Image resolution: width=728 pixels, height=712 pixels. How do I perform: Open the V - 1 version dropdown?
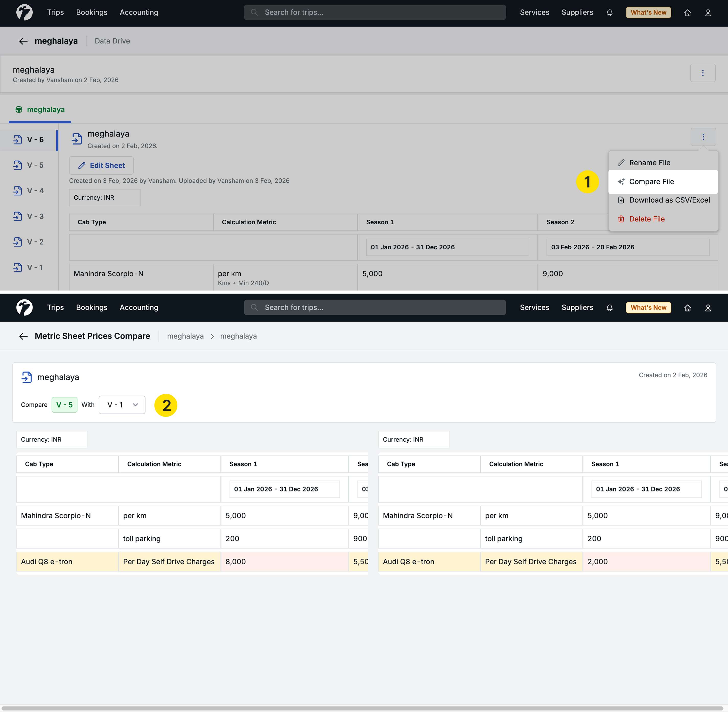point(122,405)
